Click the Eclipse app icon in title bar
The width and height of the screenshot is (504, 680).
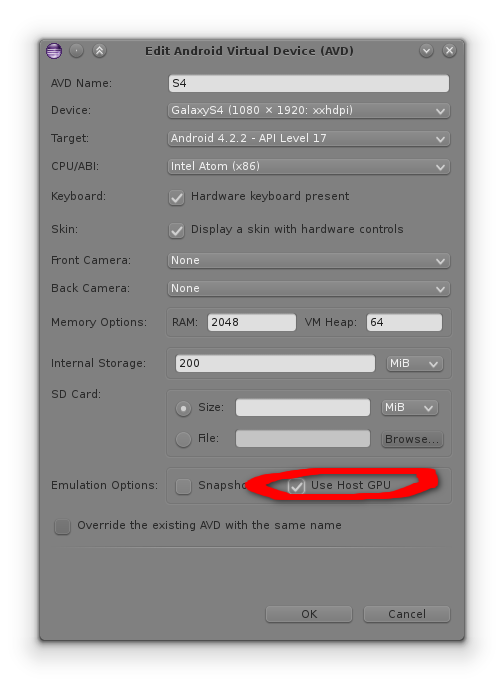pos(54,51)
